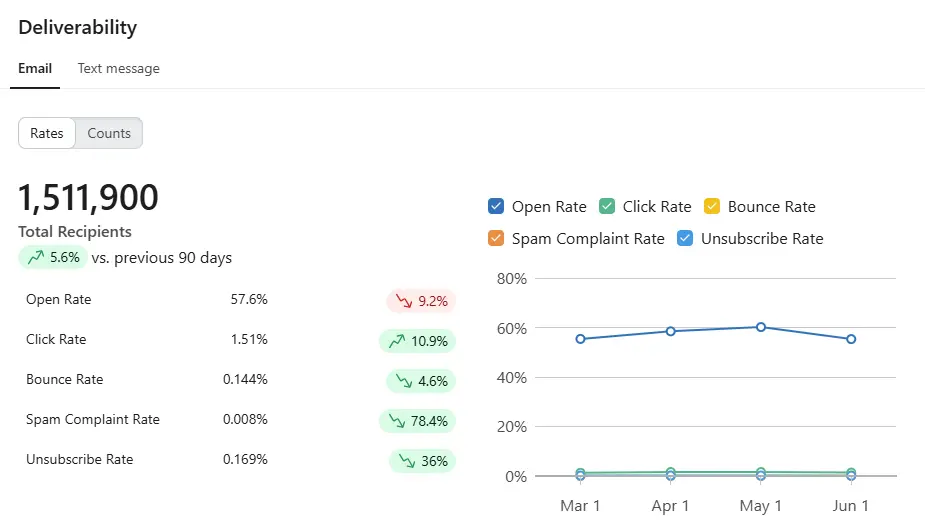Click the Spam Complaint 78.4% trend badge
The image size is (925, 523).
[x=417, y=421]
